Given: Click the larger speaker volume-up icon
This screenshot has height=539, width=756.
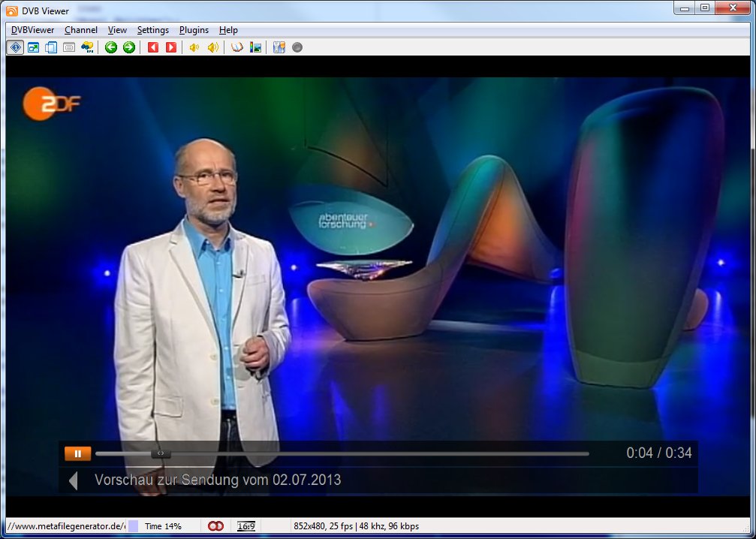Looking at the screenshot, I should pyautogui.click(x=213, y=47).
